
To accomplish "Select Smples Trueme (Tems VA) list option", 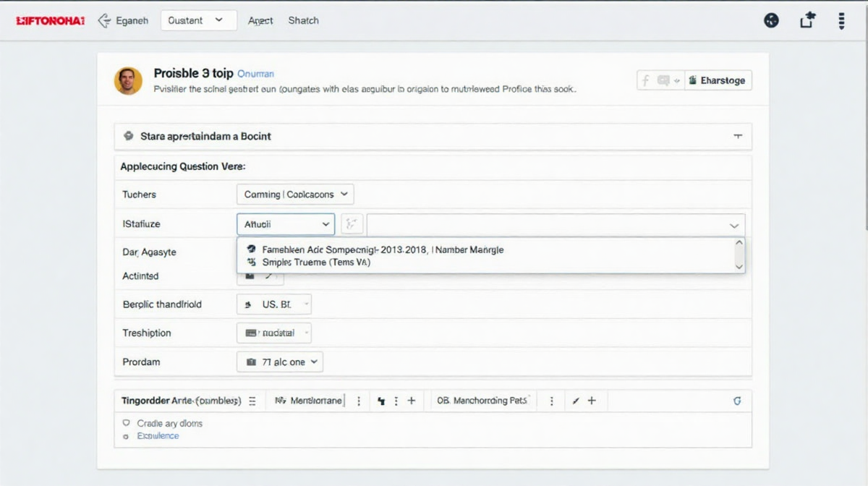I will [316, 263].
